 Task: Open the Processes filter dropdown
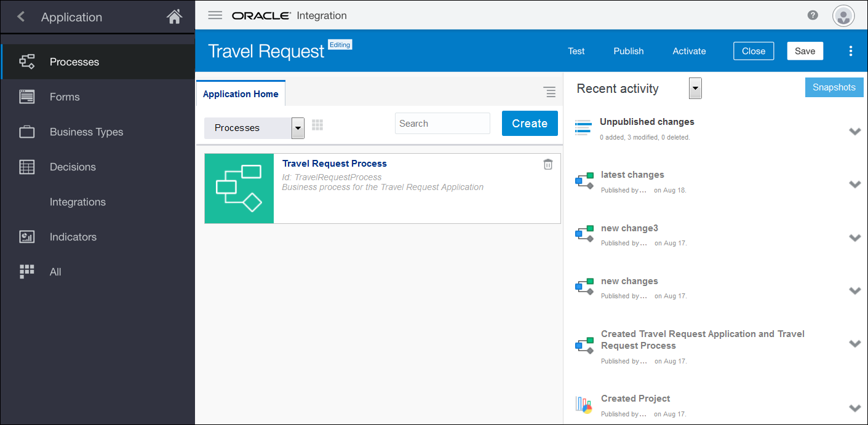point(254,128)
